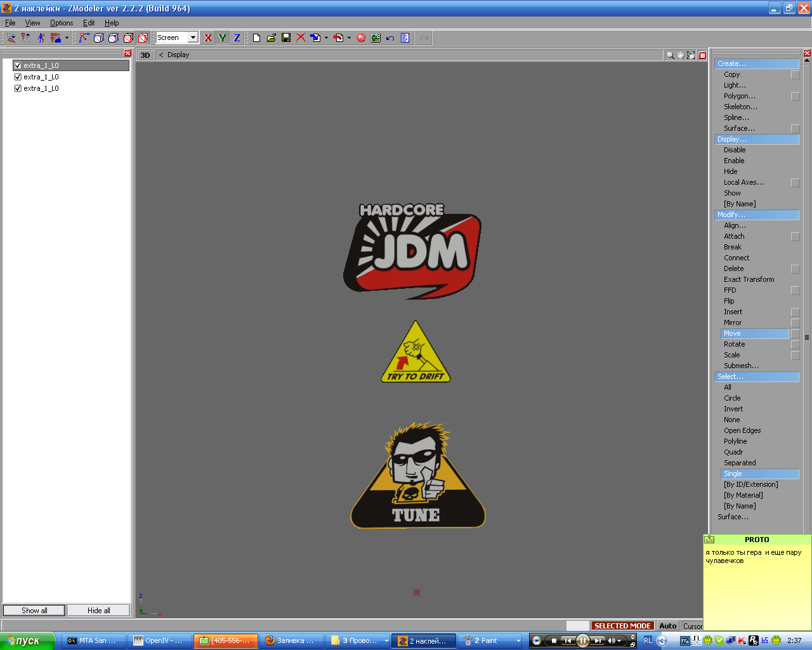Screen dimensions: 812x650
Task: Create a new blank file icon
Action: (x=256, y=38)
